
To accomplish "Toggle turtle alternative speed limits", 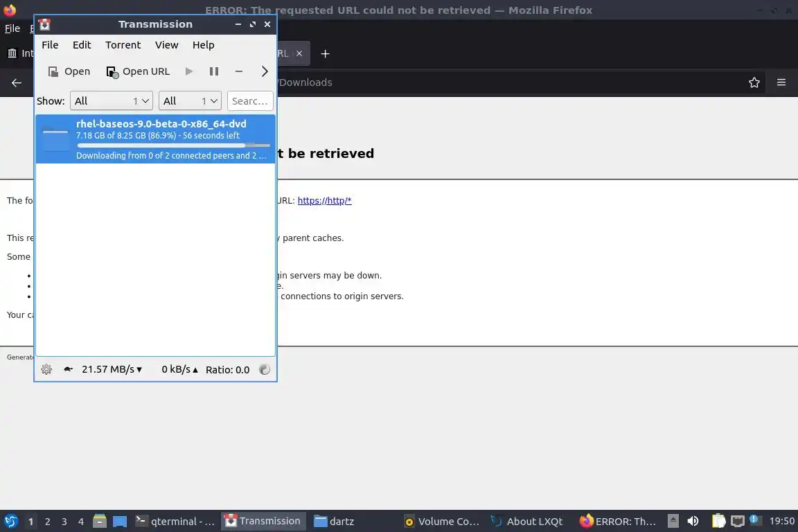I will tap(68, 369).
